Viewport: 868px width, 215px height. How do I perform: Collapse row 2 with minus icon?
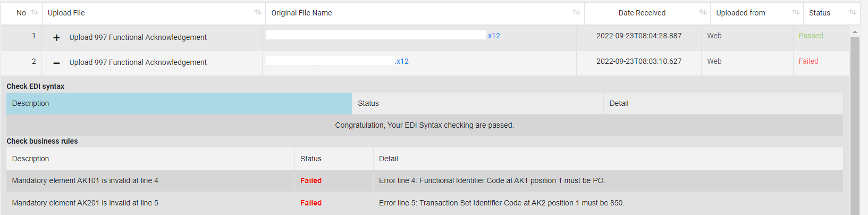point(56,63)
